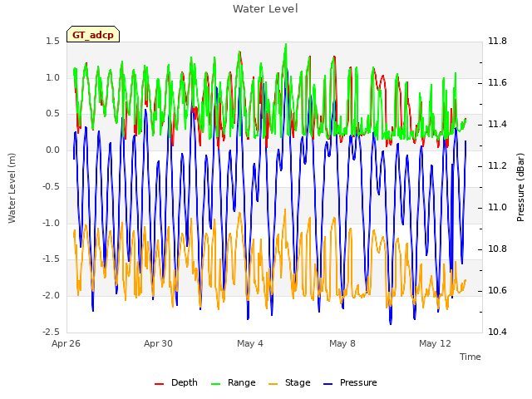Click the 10.6 pressure tick label
Viewport: 532px width, 399px height.
pyautogui.click(x=497, y=290)
